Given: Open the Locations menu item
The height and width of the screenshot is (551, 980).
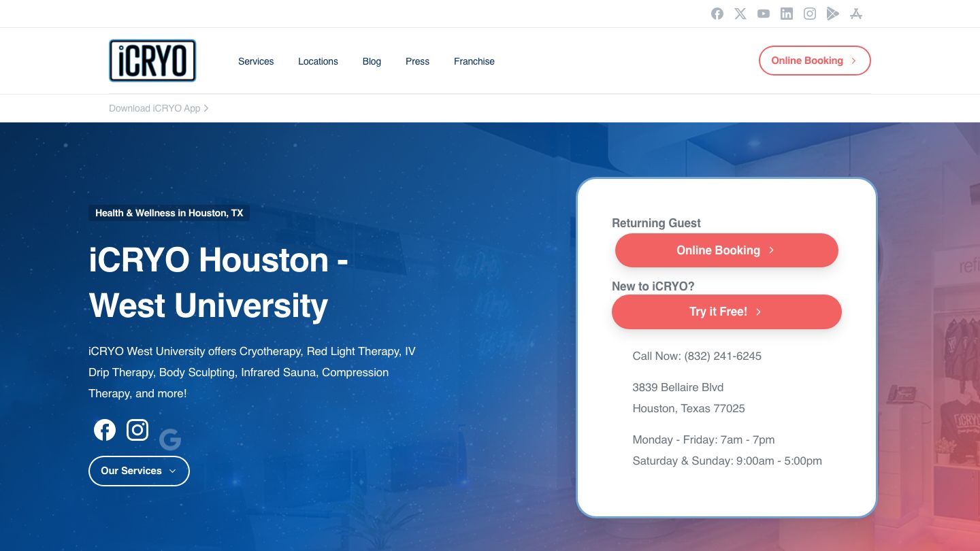Looking at the screenshot, I should coord(318,61).
